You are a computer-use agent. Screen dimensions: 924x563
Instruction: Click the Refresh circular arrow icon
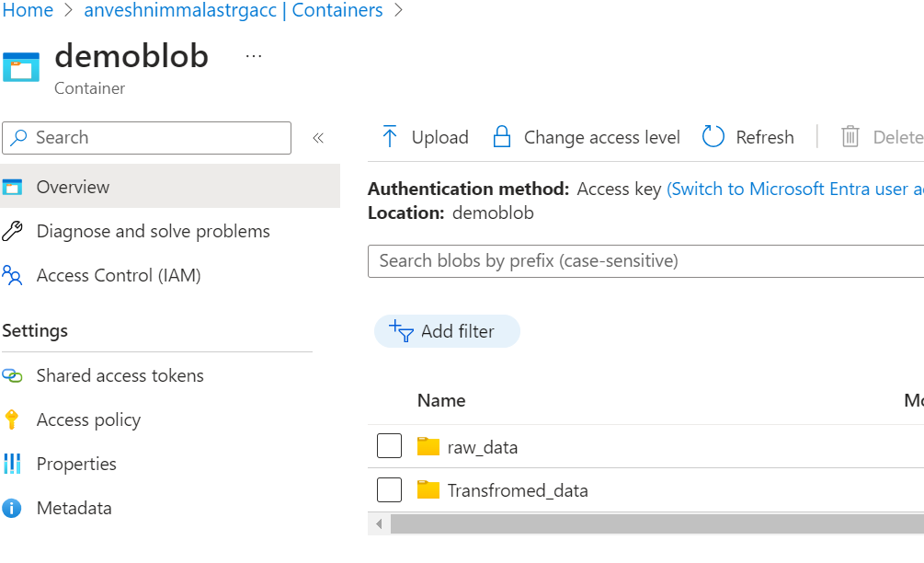point(713,136)
